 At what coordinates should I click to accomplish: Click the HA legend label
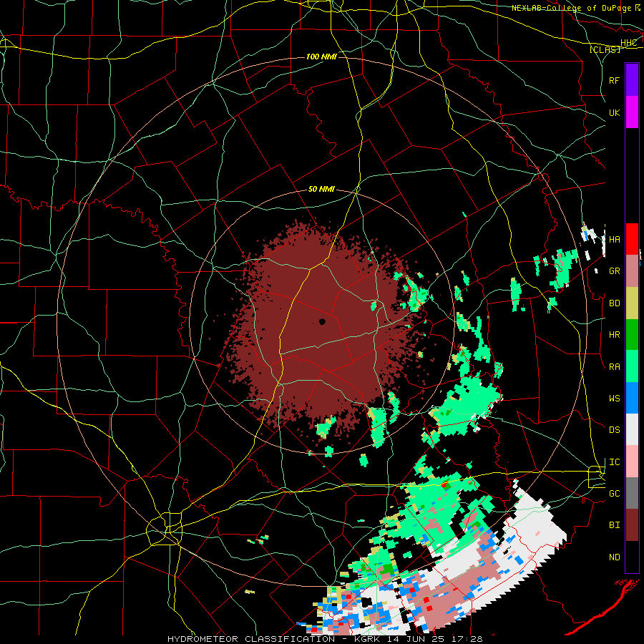tap(614, 239)
